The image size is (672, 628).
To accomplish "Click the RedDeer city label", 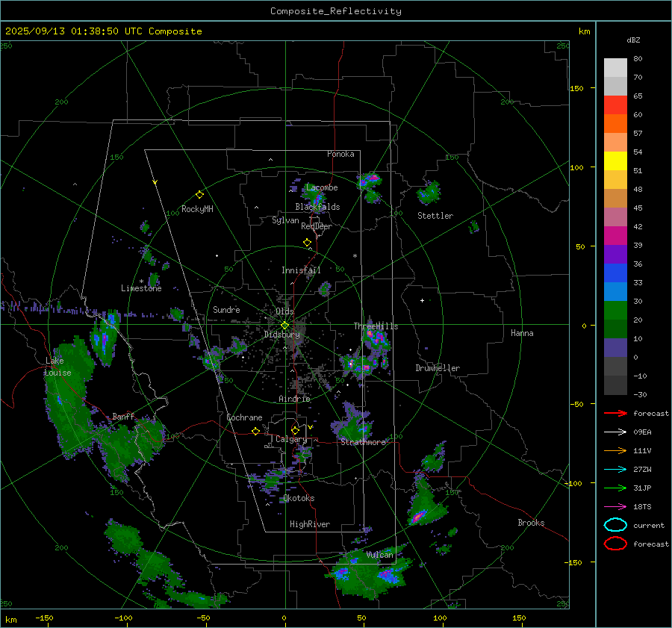I will [317, 226].
